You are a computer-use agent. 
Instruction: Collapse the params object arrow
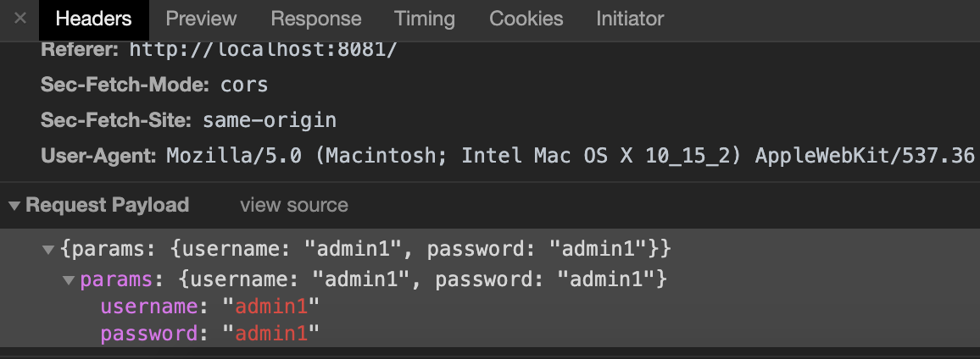tap(69, 279)
